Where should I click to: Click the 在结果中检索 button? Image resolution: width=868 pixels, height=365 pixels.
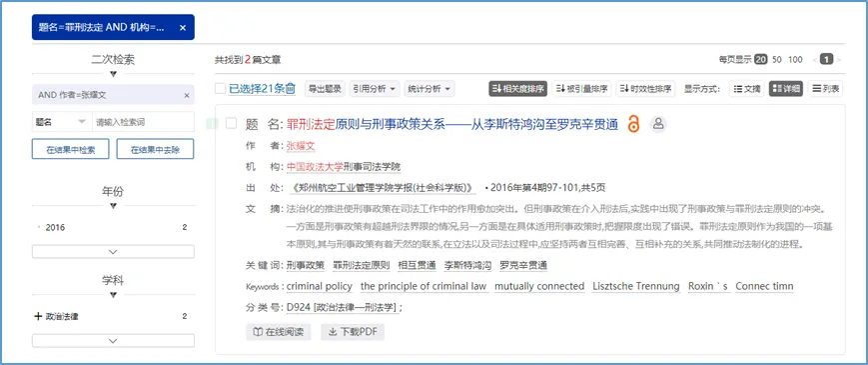click(x=70, y=149)
